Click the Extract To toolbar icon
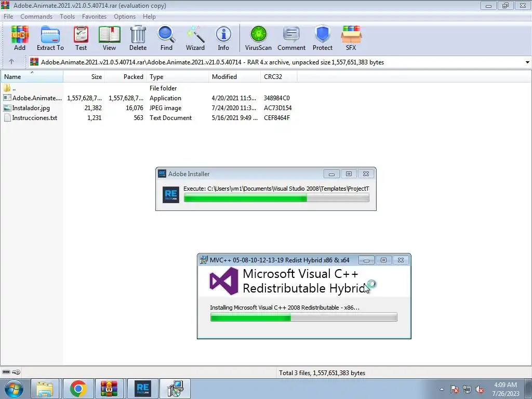Viewport: 532px width, 399px height. pyautogui.click(x=50, y=38)
